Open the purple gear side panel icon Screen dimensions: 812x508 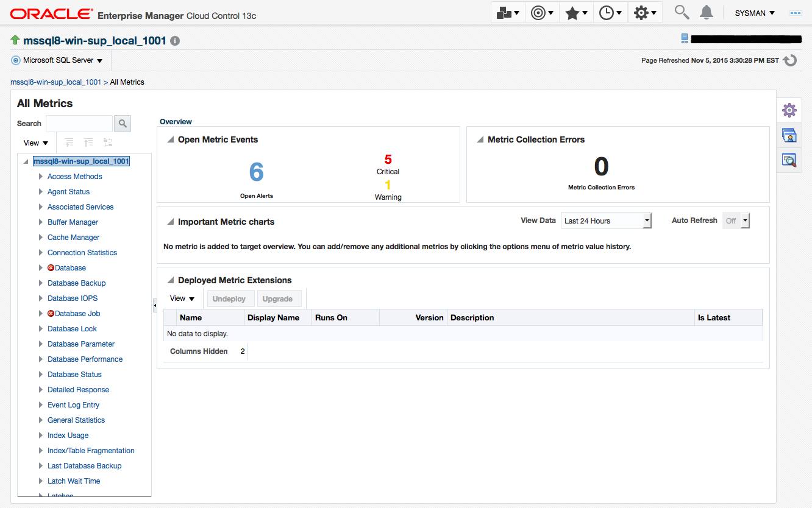click(x=789, y=110)
